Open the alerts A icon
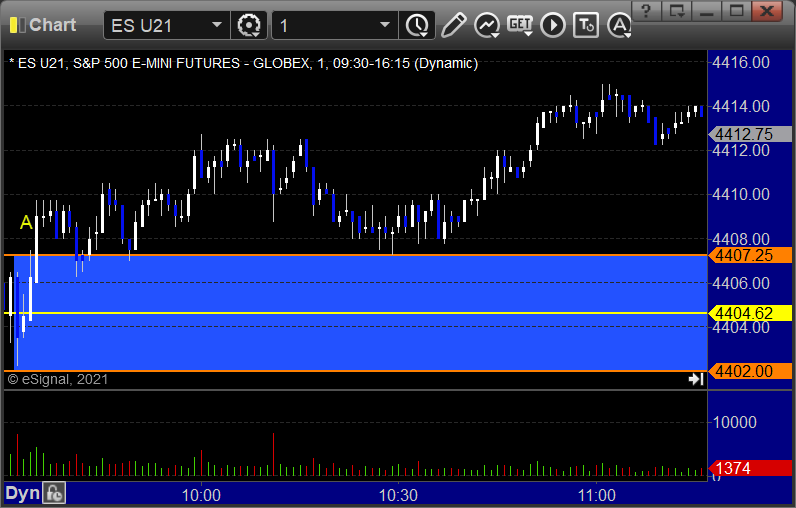The height and width of the screenshot is (508, 796). [619, 25]
